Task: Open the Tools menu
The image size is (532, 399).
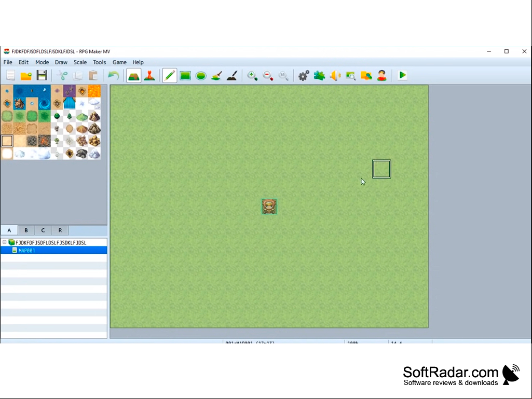Action: [100, 62]
